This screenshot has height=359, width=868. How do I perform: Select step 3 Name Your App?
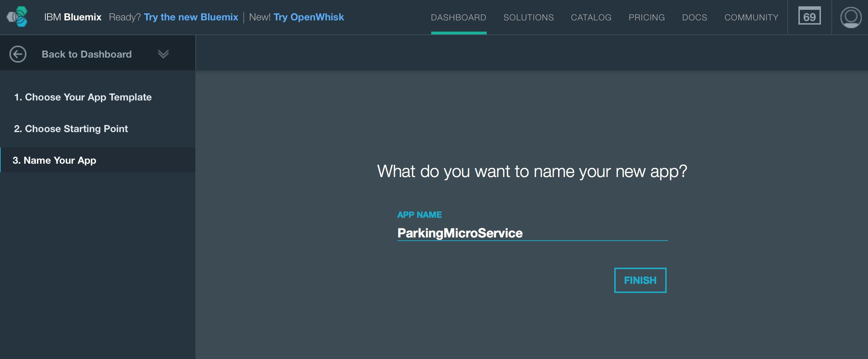pyautogui.click(x=54, y=160)
